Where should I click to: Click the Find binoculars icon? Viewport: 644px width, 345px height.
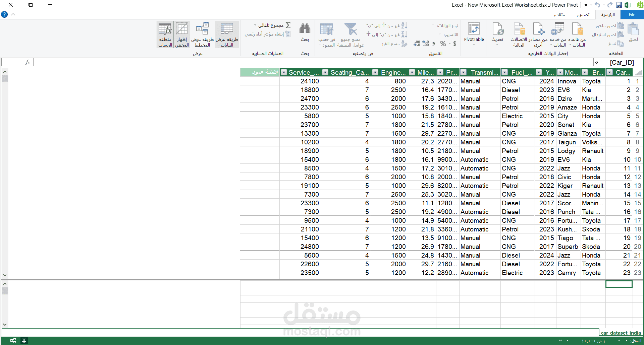305,29
